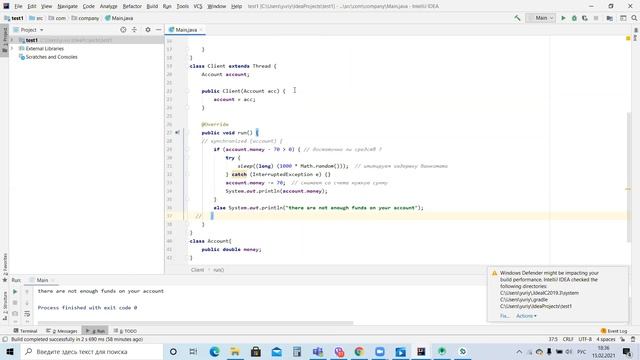Open Microsoft Edge from the taskbar
This screenshot has width=640, height=360.
(214, 351)
